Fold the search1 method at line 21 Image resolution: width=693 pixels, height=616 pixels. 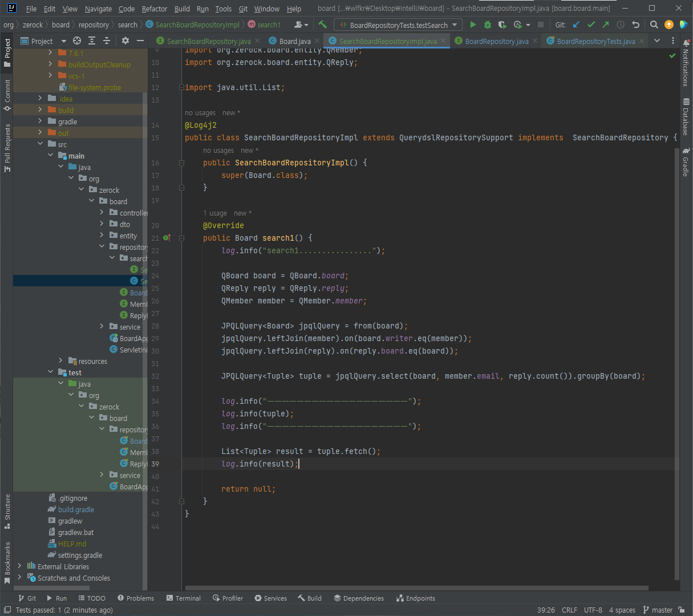[x=182, y=238]
